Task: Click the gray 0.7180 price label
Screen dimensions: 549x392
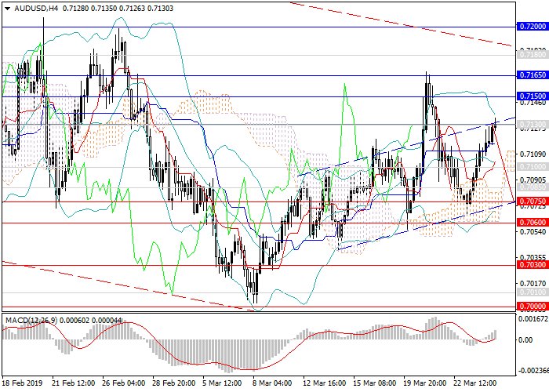Action: (x=532, y=55)
